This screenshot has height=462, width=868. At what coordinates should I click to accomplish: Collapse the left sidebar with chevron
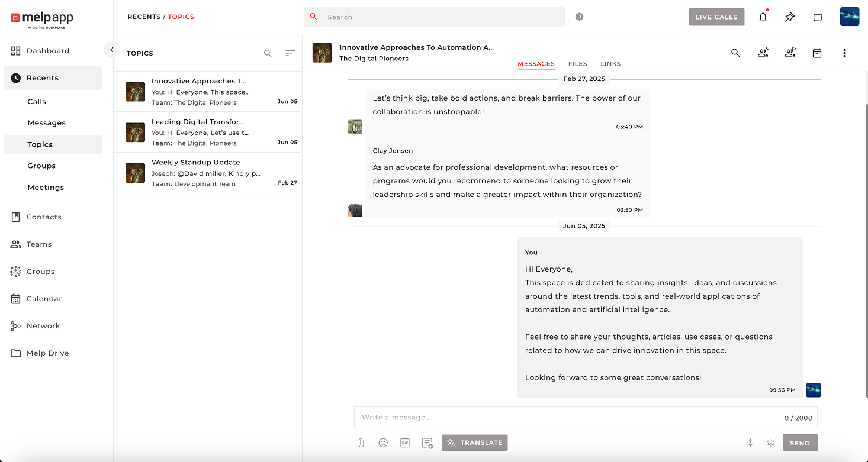pos(112,50)
